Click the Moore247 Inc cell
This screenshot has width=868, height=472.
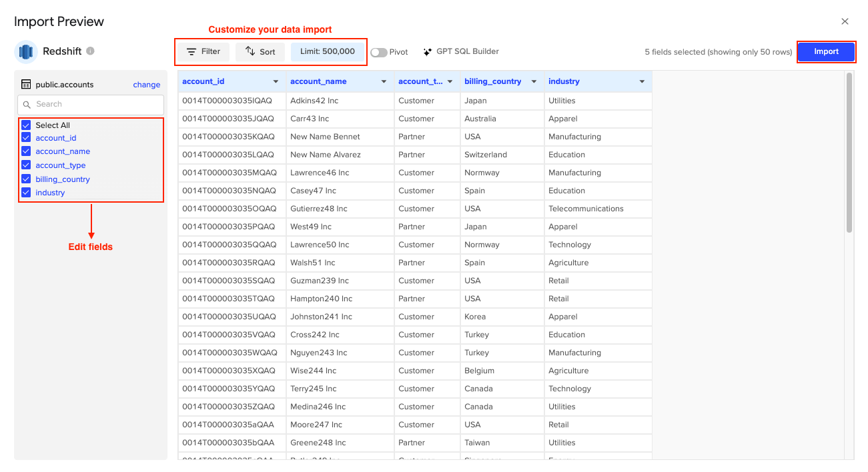[340, 425]
